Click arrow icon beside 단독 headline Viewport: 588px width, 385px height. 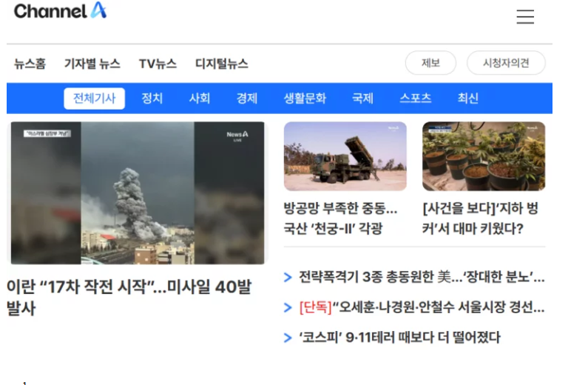tap(288, 308)
